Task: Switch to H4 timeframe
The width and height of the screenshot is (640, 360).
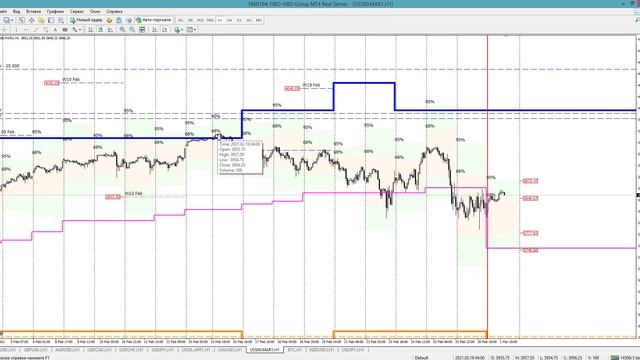Action: (x=229, y=20)
